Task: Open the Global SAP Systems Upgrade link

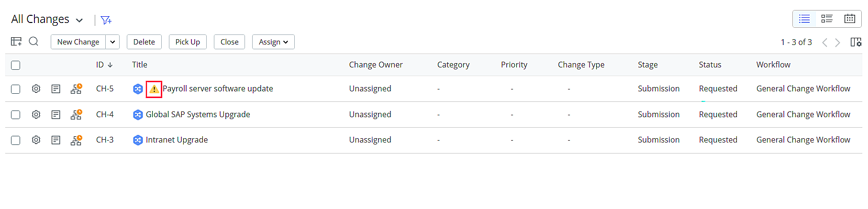Action: point(198,115)
